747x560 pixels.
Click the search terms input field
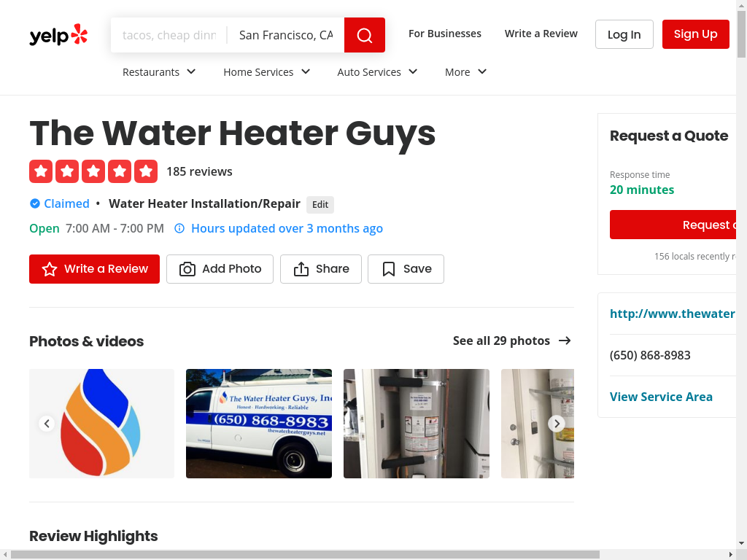(169, 35)
